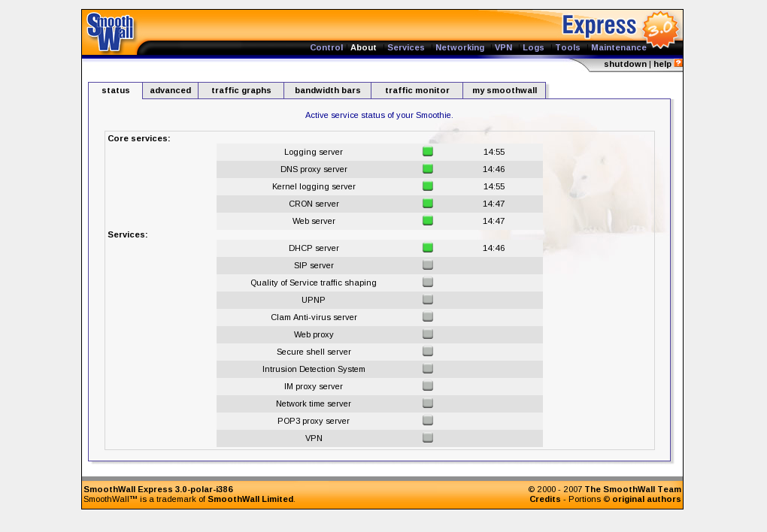Open the About menu
Image resolution: width=767 pixels, height=532 pixels.
pos(363,47)
